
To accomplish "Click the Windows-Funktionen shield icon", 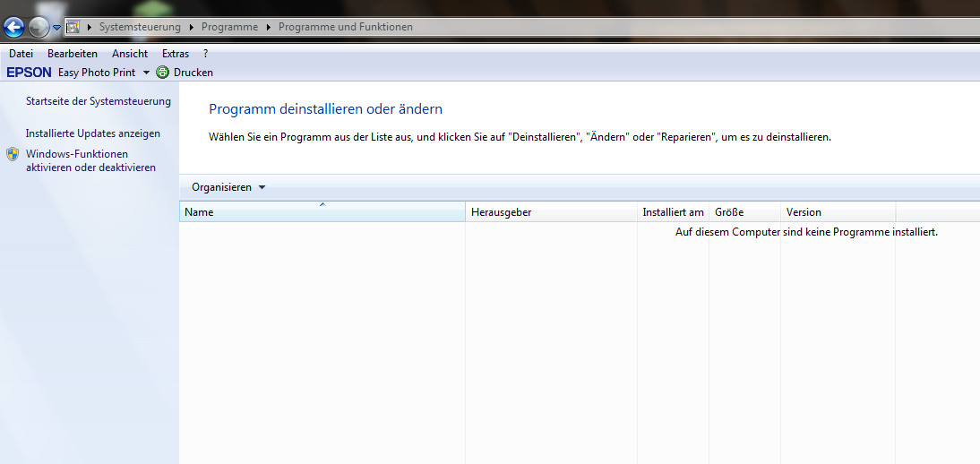I will (13, 154).
